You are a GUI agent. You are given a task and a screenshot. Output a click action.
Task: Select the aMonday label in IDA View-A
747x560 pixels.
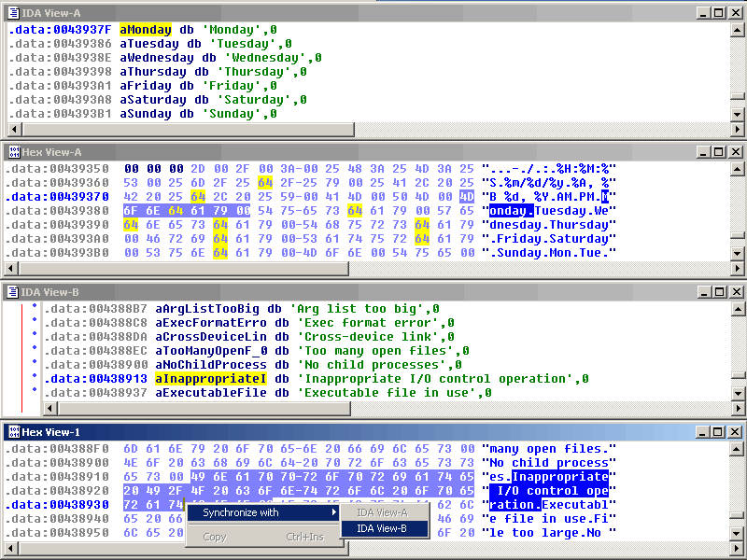146,30
